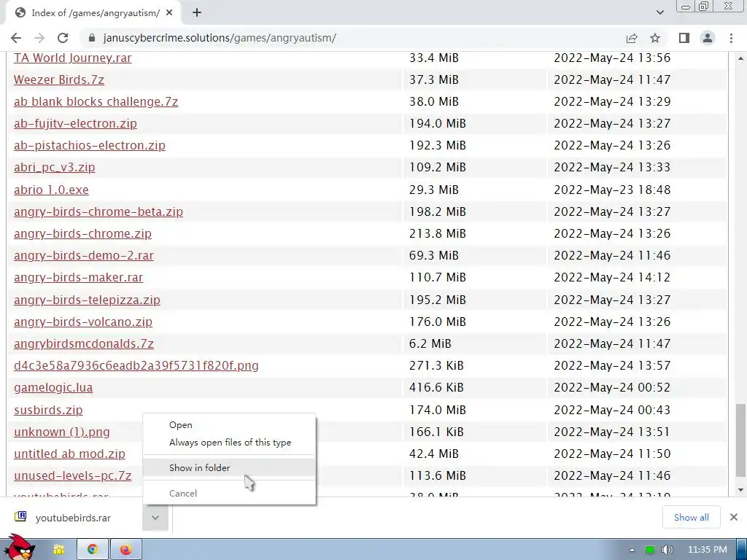
Task: Click the youtubebirds.rar download file icon
Action: (x=20, y=517)
